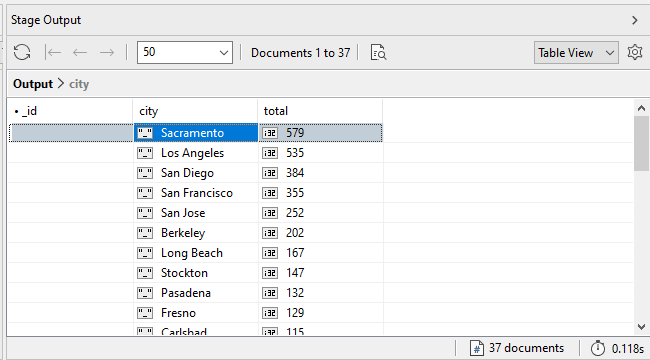Click the document search magnifier icon
The height and width of the screenshot is (360, 650).
tap(378, 53)
